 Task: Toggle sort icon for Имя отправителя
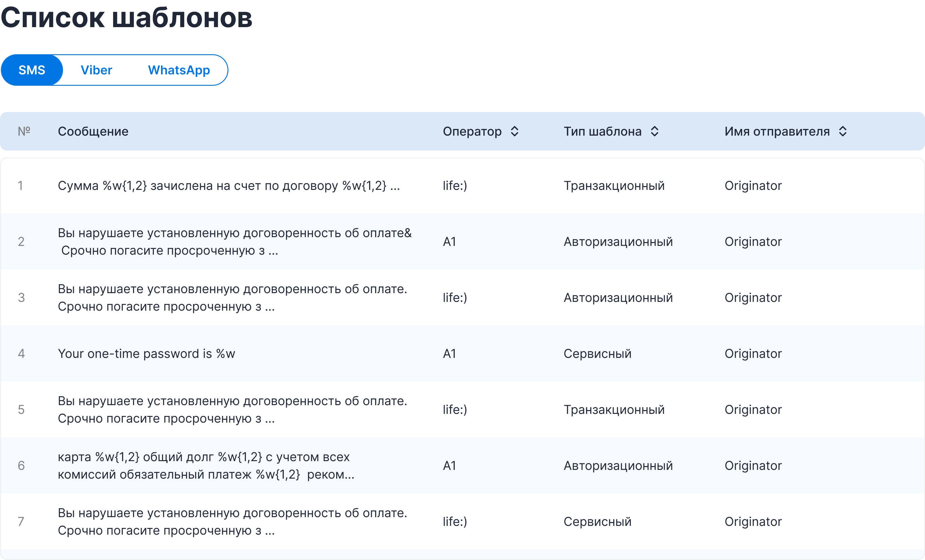pos(842,131)
